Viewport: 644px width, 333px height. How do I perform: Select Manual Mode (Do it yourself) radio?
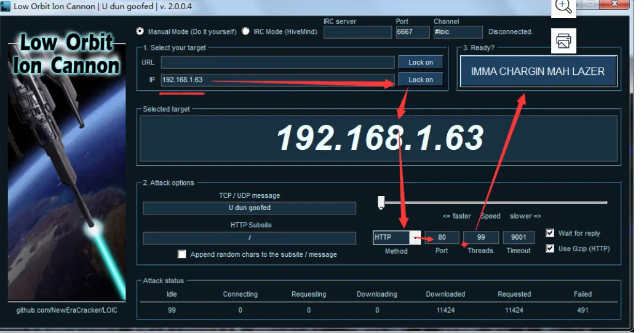click(x=140, y=31)
